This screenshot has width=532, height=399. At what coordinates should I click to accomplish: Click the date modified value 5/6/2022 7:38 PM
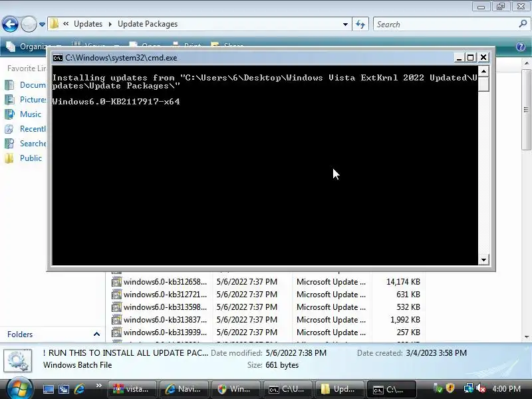pos(296,353)
